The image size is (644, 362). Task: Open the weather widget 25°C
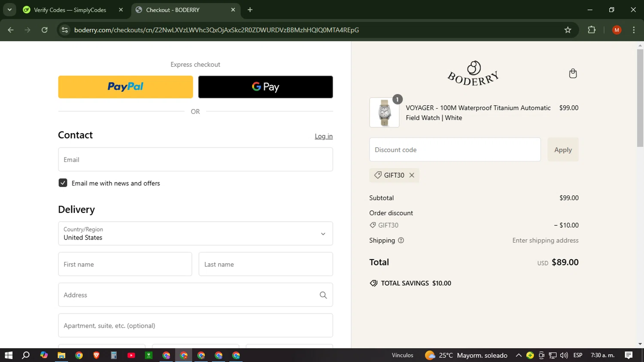pos(466,355)
